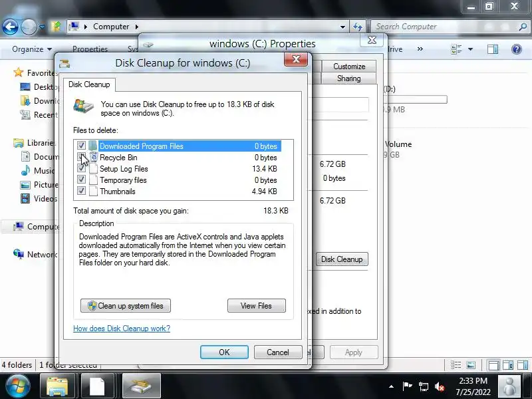The image size is (532, 399).
Task: Click the muted volume tray icon
Action: (440, 386)
